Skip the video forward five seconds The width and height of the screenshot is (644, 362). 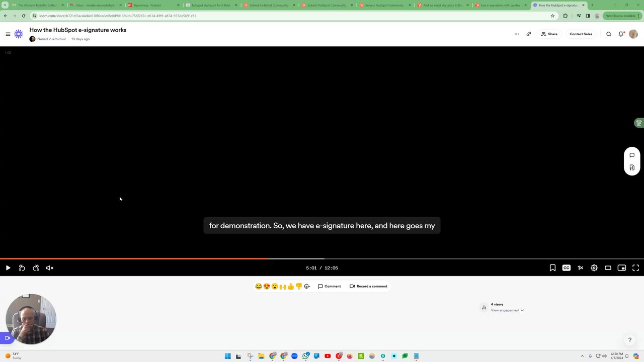(x=36, y=268)
